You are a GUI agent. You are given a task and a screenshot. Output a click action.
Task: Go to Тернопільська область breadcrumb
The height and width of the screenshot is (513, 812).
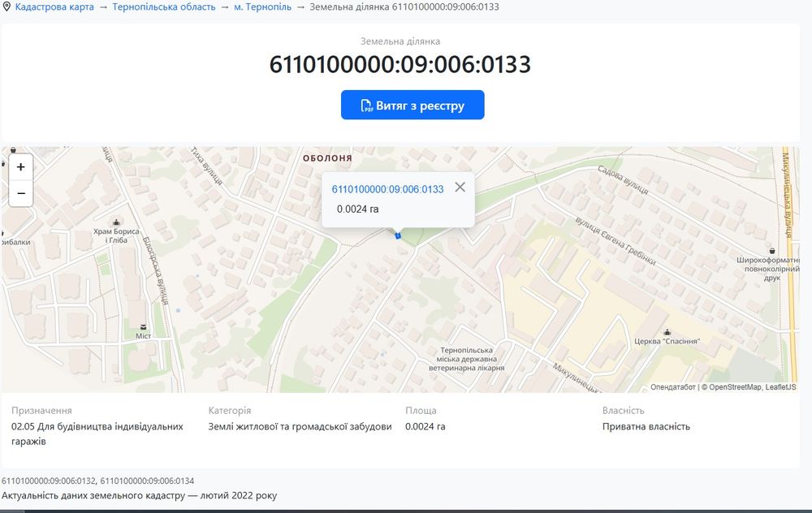(164, 7)
